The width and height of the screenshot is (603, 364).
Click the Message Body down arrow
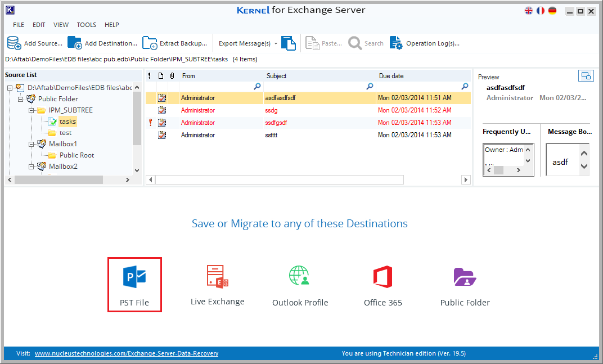point(584,166)
